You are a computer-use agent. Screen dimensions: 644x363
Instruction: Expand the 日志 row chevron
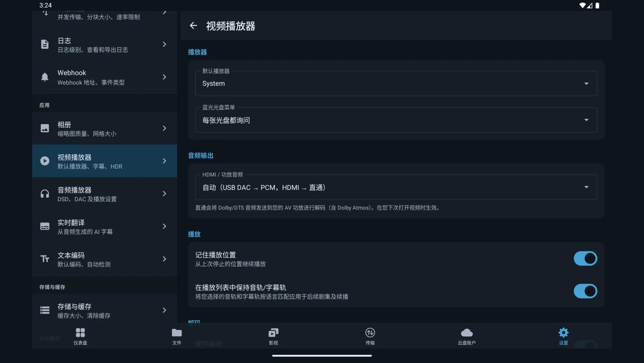[x=164, y=44]
